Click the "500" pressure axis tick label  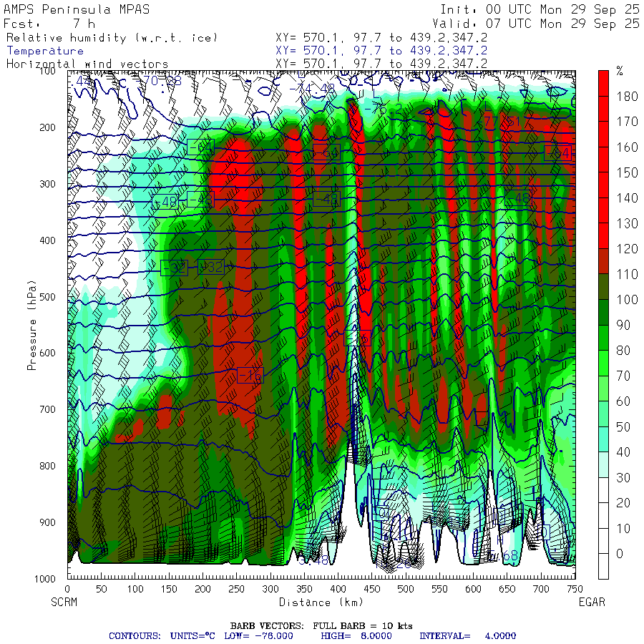tap(47, 296)
